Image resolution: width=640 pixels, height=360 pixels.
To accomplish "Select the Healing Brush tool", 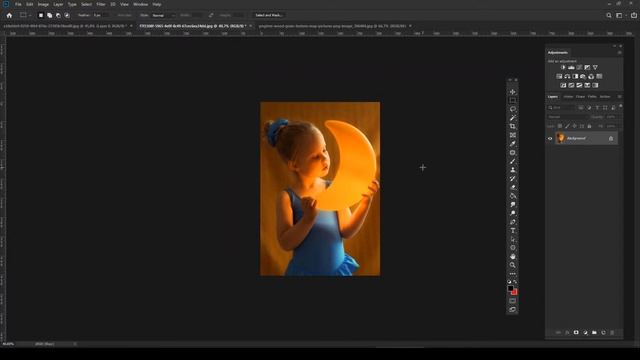I will (x=513, y=153).
